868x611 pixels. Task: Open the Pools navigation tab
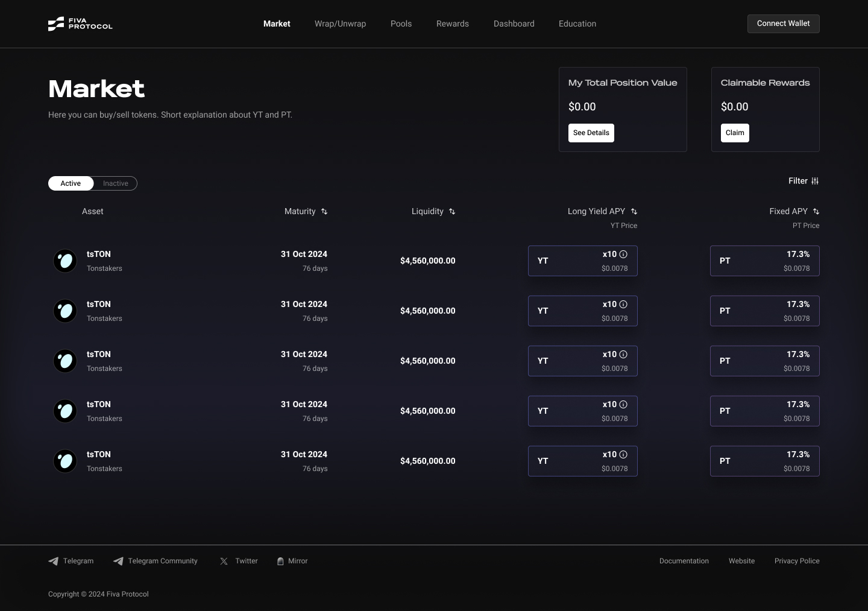click(x=401, y=24)
